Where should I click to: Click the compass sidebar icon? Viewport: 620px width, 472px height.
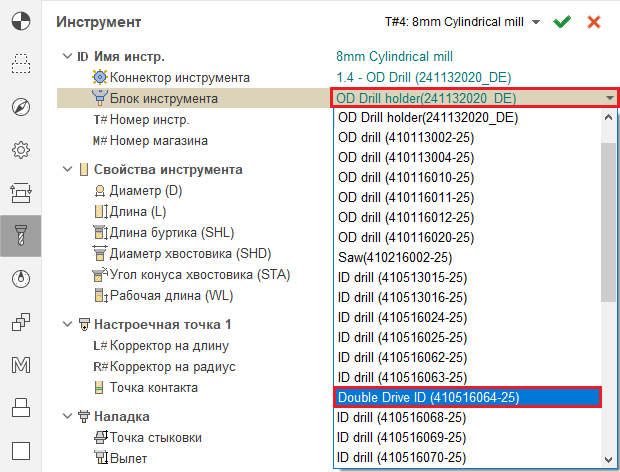pyautogui.click(x=20, y=107)
